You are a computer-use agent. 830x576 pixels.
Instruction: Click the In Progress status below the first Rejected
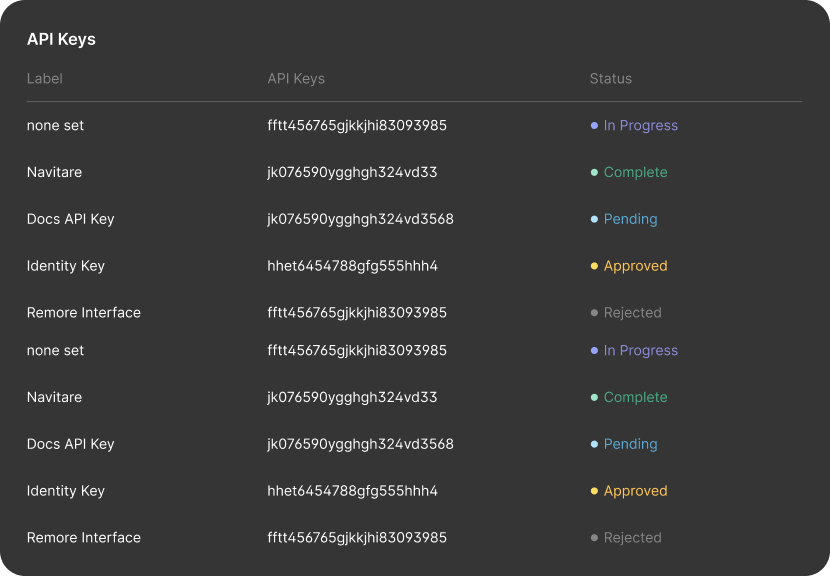tap(640, 350)
